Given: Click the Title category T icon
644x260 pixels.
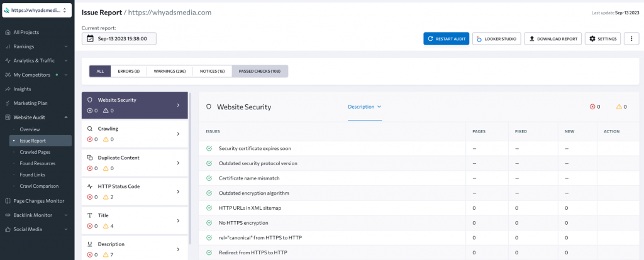Looking at the screenshot, I should click(89, 215).
